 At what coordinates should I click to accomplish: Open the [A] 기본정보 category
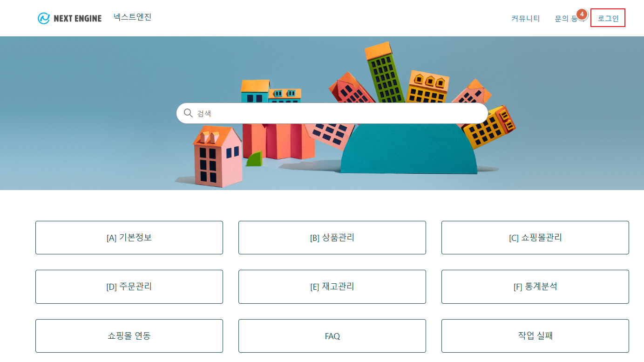click(129, 238)
